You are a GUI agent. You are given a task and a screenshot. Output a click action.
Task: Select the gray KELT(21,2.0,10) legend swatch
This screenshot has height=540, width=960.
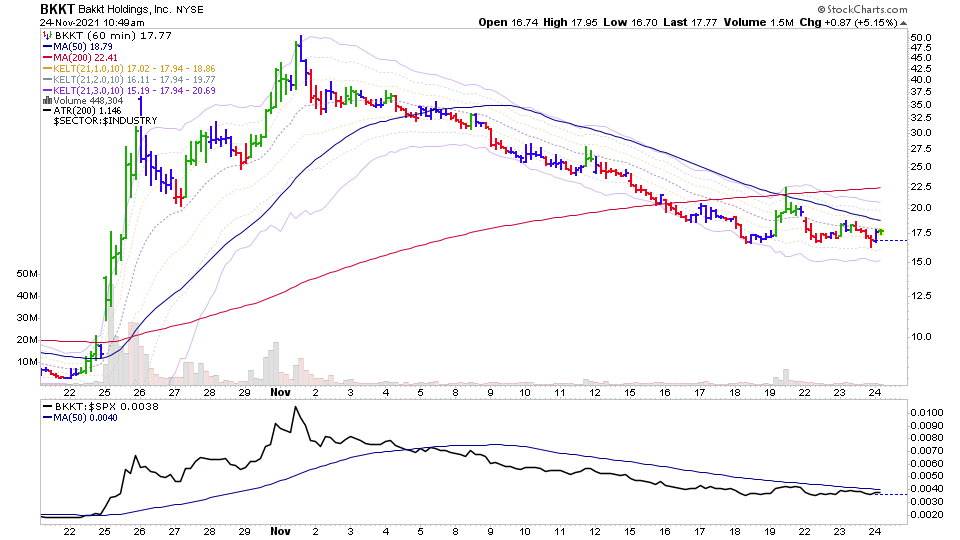(47, 80)
